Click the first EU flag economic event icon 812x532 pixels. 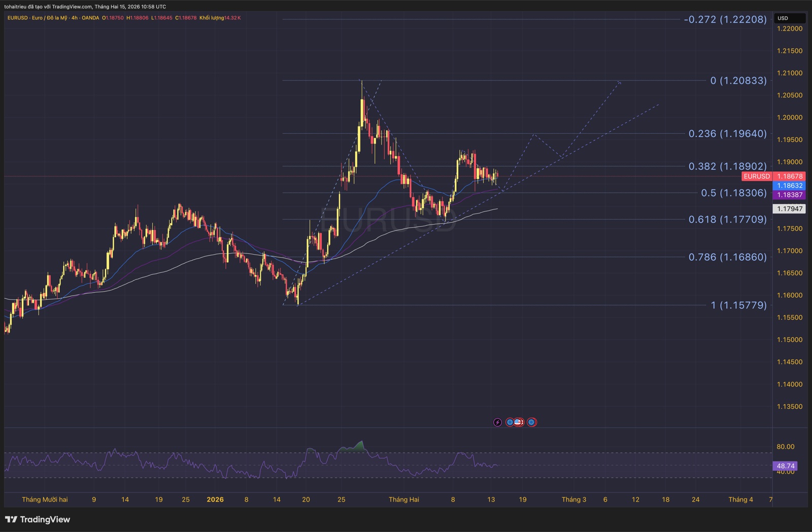(510, 422)
